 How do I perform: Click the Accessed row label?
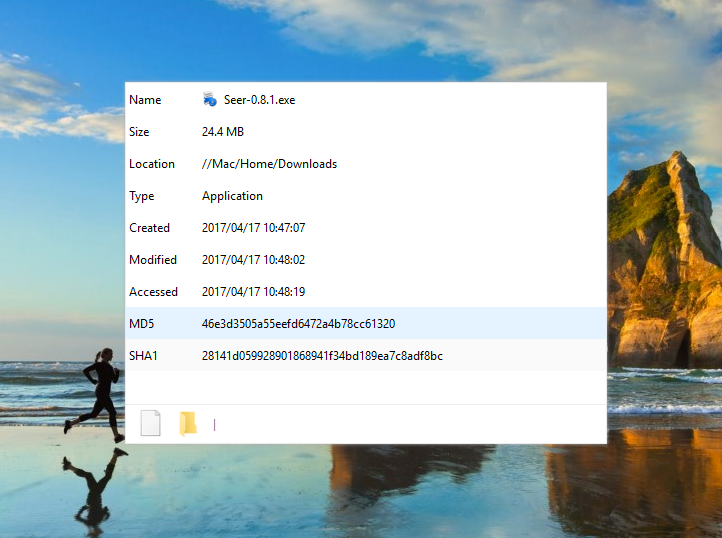(x=153, y=292)
